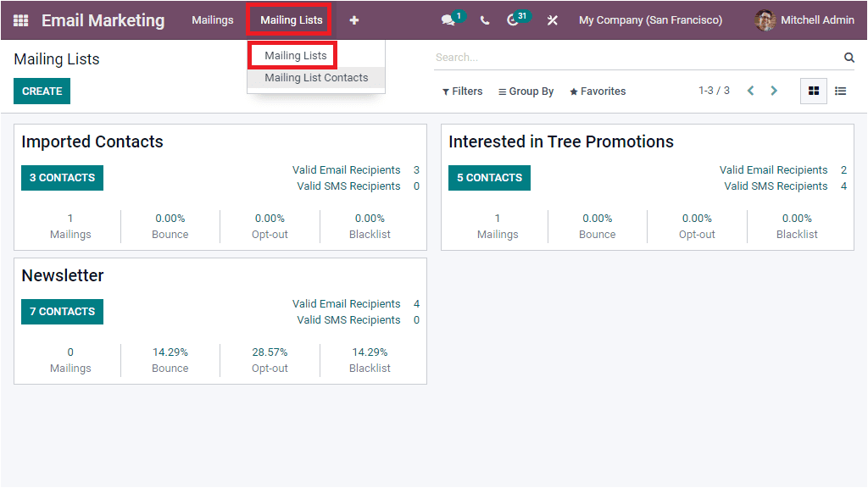Open the Newsletter list's 7 CONTACTS button
Viewport: 868px width, 488px height.
pos(62,312)
